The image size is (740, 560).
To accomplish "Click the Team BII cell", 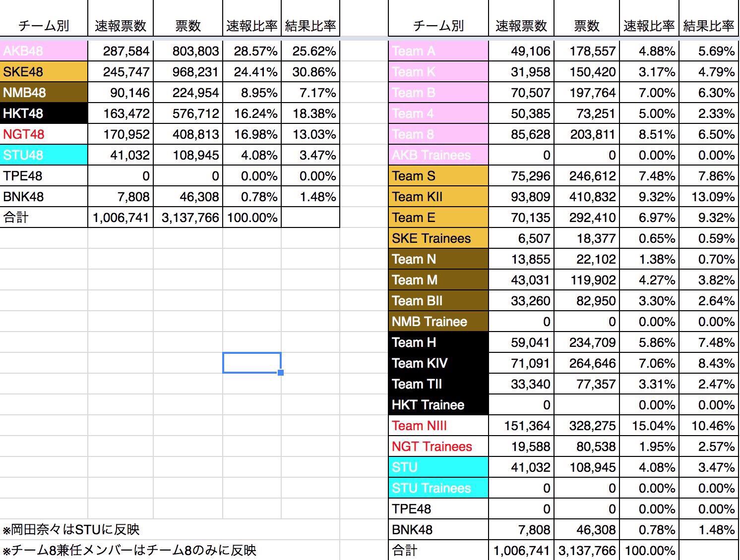I will click(x=438, y=301).
